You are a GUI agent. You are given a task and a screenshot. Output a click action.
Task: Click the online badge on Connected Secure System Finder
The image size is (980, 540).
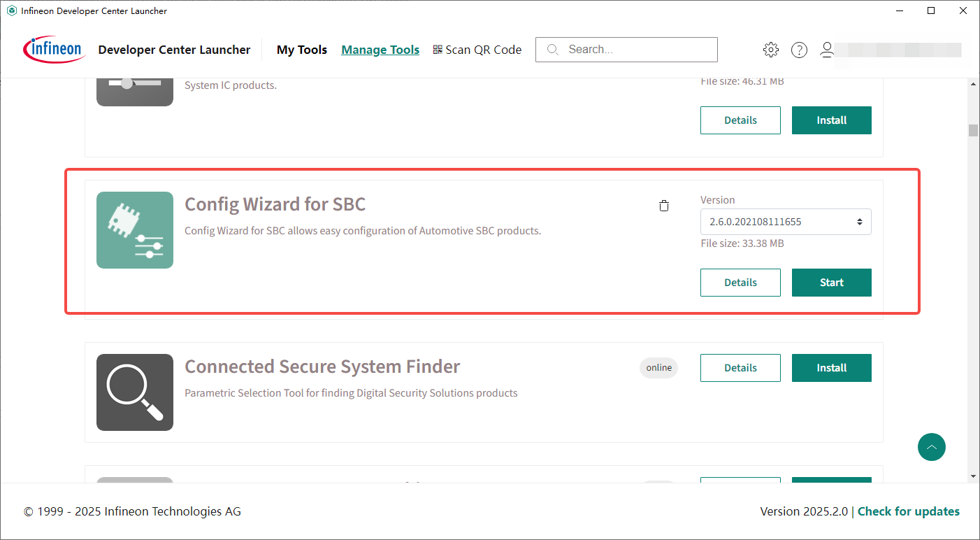coord(658,368)
